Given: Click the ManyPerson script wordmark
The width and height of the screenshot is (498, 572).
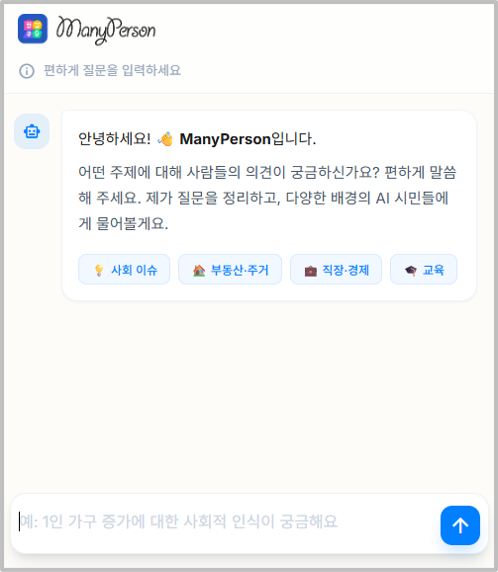Looking at the screenshot, I should (106, 30).
